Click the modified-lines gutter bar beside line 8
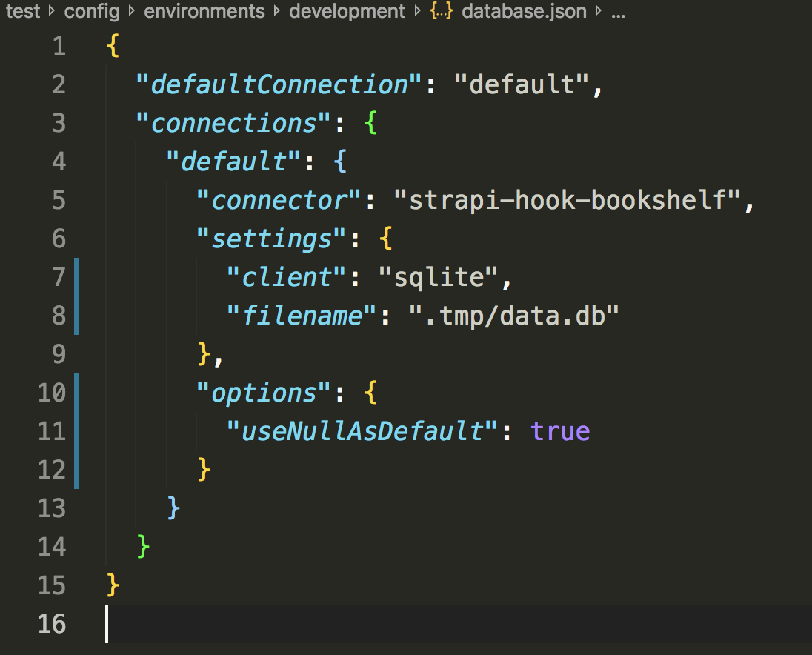812x655 pixels. click(76, 316)
